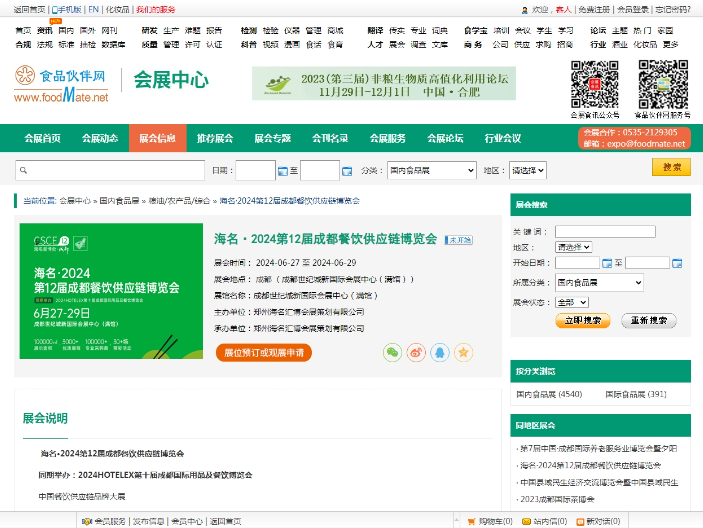Click the exhibition WeChat official account QR code
The image size is (703, 528).
[x=595, y=84]
